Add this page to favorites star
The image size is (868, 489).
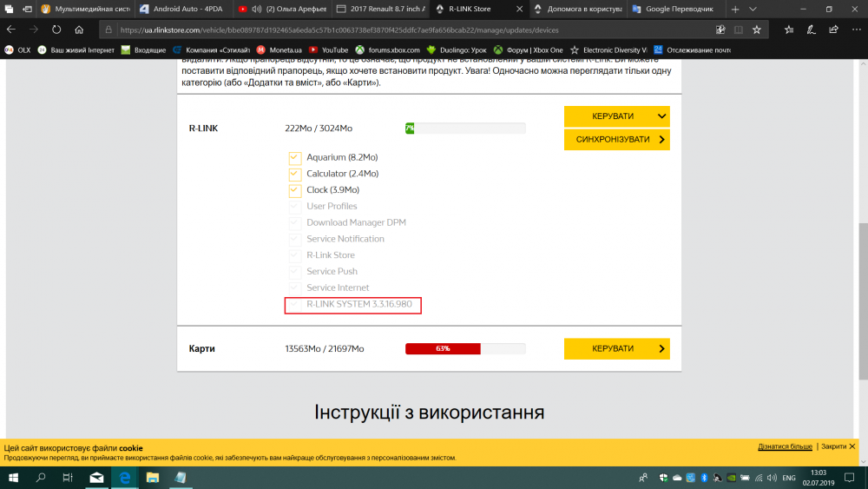click(x=757, y=30)
